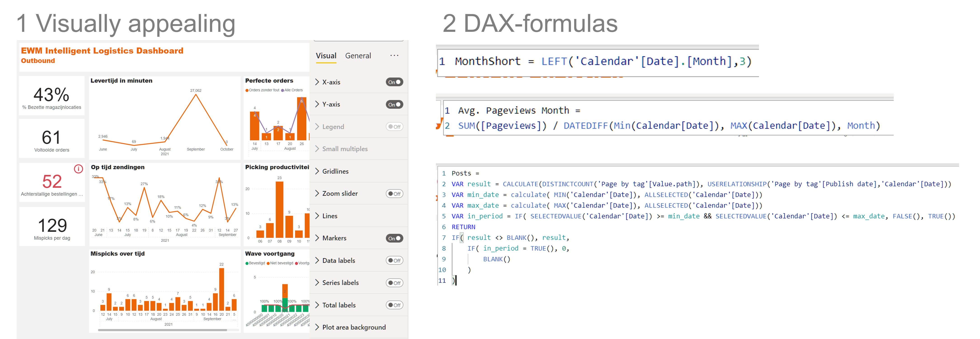Enable the Legend toggle
980x339 pixels.
(x=394, y=127)
